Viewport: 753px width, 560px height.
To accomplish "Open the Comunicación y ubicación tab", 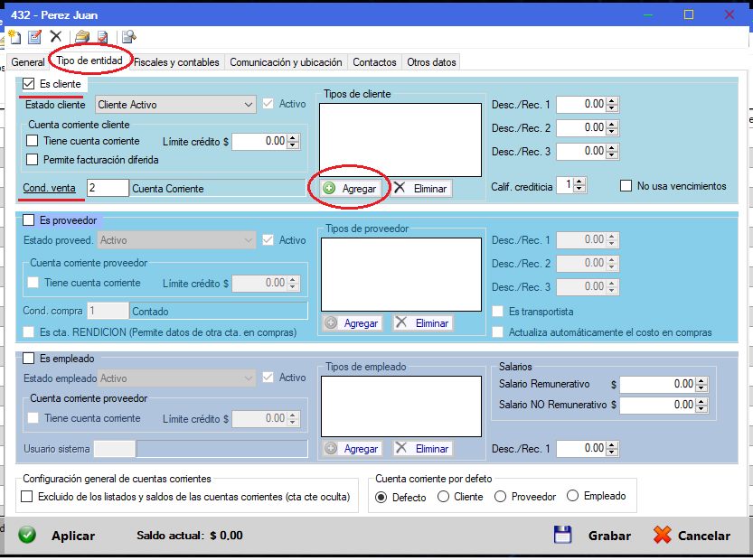I will click(286, 62).
